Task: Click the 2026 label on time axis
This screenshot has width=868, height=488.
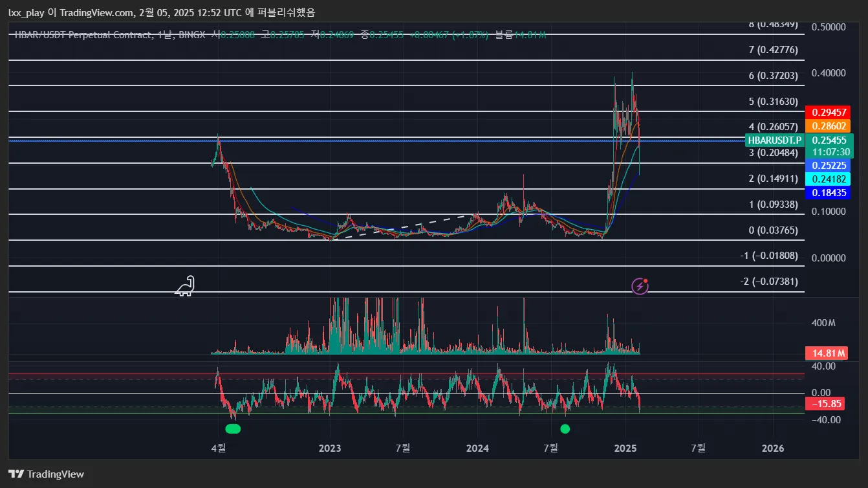Action: (x=773, y=448)
